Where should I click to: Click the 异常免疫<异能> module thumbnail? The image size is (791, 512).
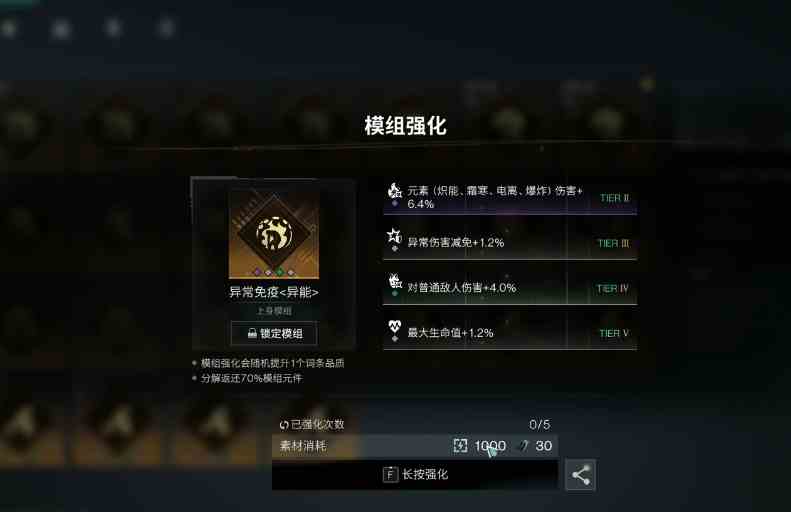click(x=274, y=234)
